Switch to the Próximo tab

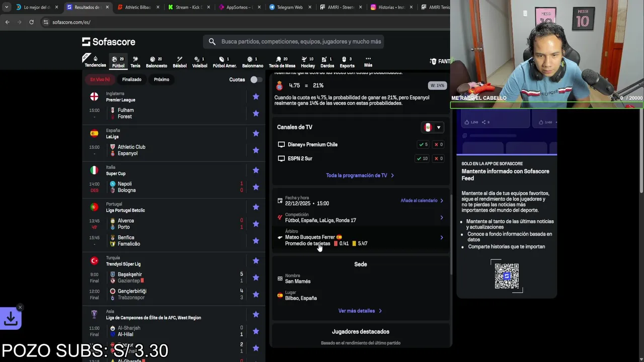162,79
